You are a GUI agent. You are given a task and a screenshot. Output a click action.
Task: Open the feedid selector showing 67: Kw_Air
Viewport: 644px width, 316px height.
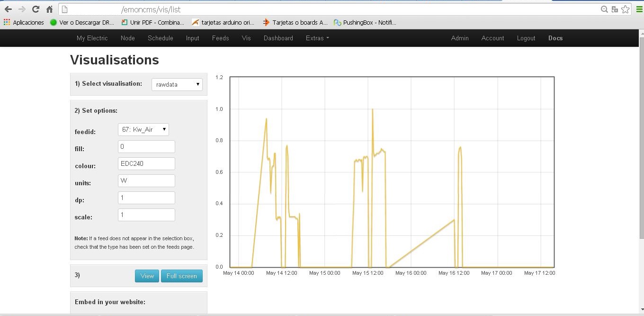(x=143, y=129)
